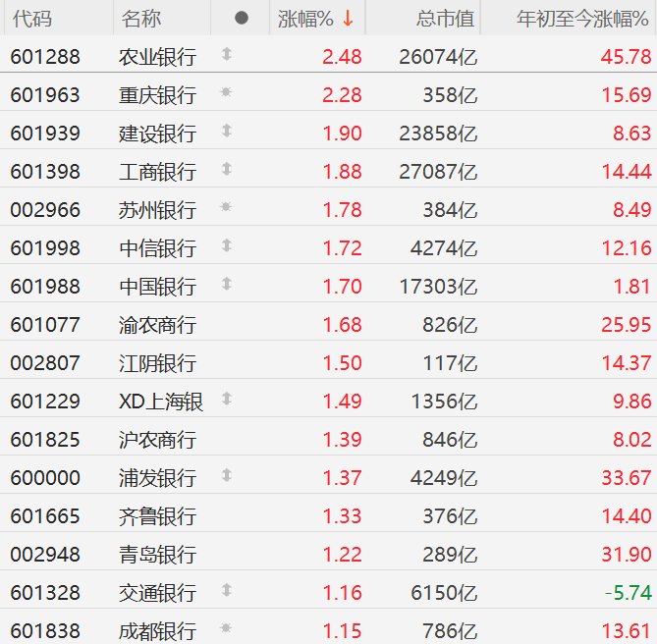Screen dimensions: 657x644
Task: Select stock name 苏州银行
Action: tap(157, 210)
